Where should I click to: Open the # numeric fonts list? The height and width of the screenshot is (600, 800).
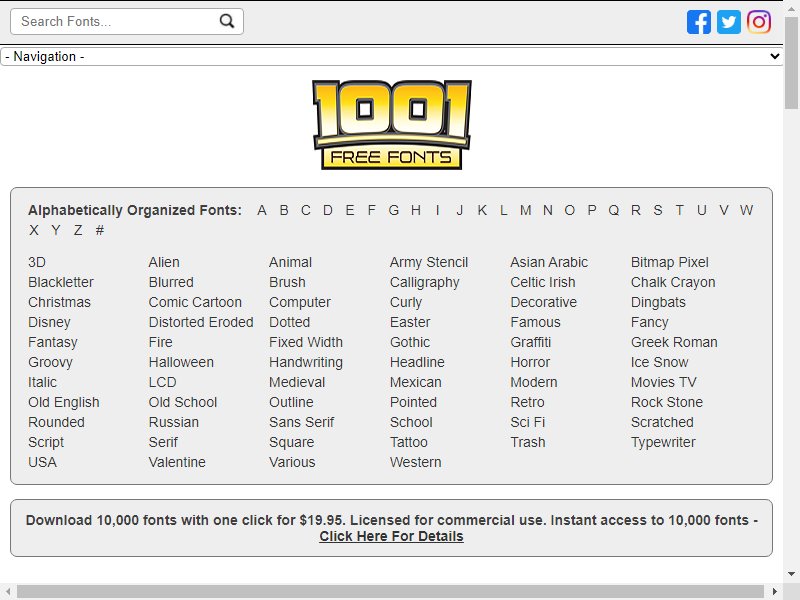100,231
